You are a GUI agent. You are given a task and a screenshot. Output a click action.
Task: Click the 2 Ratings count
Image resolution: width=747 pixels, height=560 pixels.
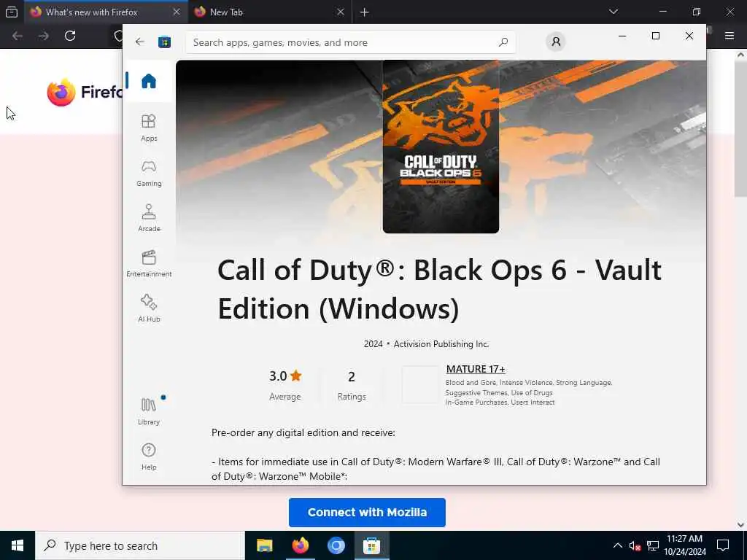click(352, 386)
